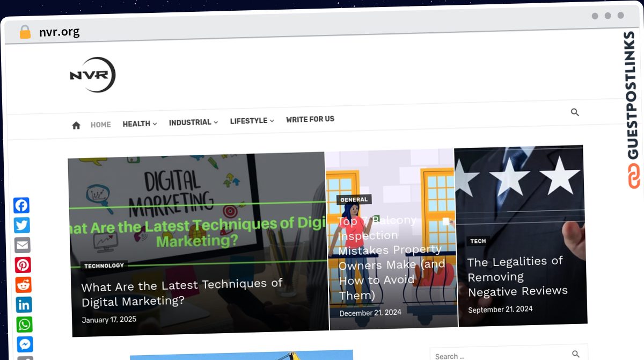Share via LinkedIn icon

pyautogui.click(x=24, y=305)
